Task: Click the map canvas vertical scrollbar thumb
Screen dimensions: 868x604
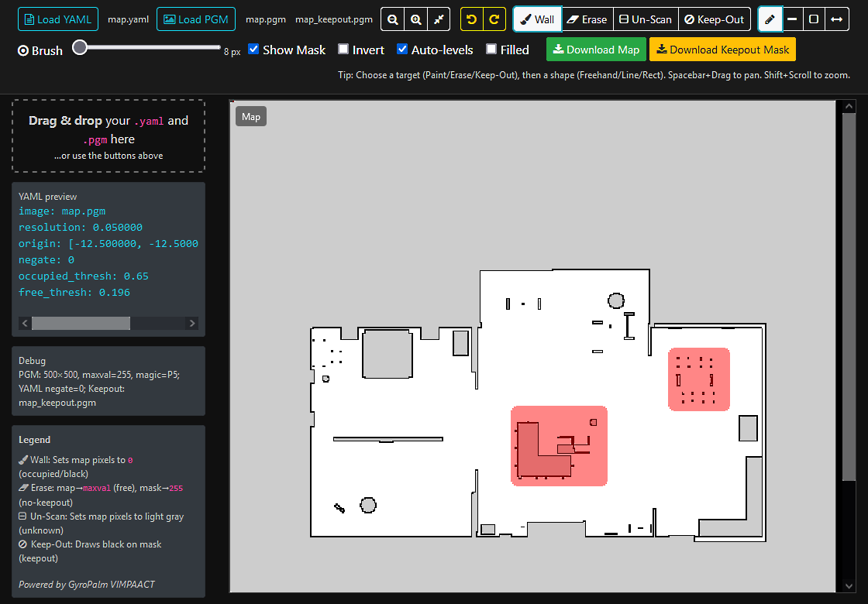Action: (849, 297)
